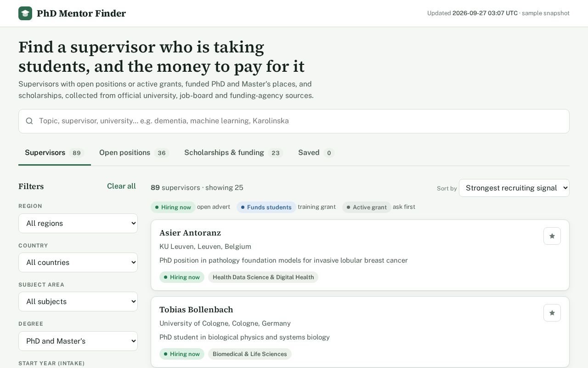The image size is (588, 368).
Task: Click the Biomedical & Life Sciences tag
Action: pyautogui.click(x=250, y=354)
